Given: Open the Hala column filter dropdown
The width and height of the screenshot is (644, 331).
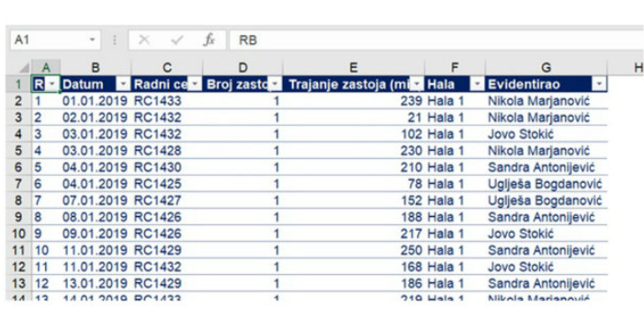Looking at the screenshot, I should pos(477,85).
